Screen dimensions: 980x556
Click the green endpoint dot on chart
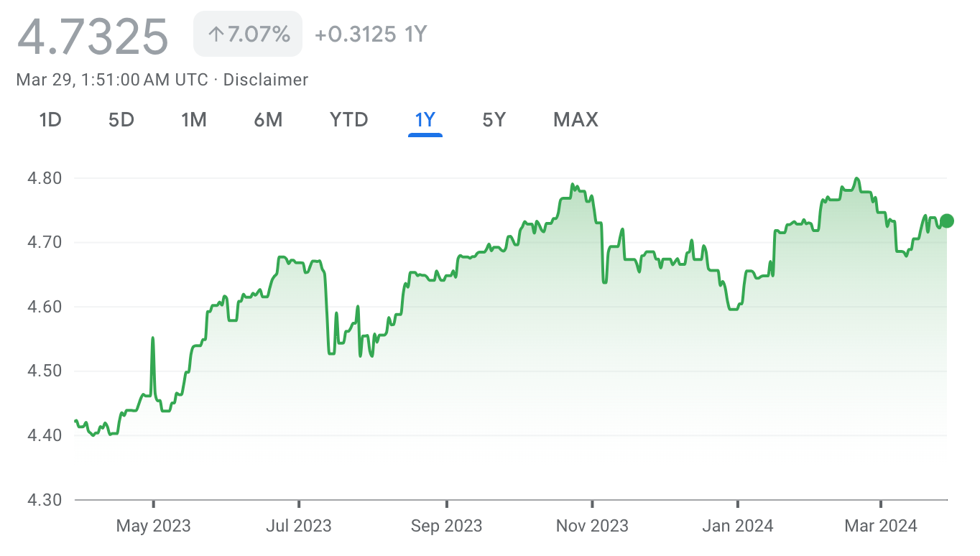[x=947, y=221]
